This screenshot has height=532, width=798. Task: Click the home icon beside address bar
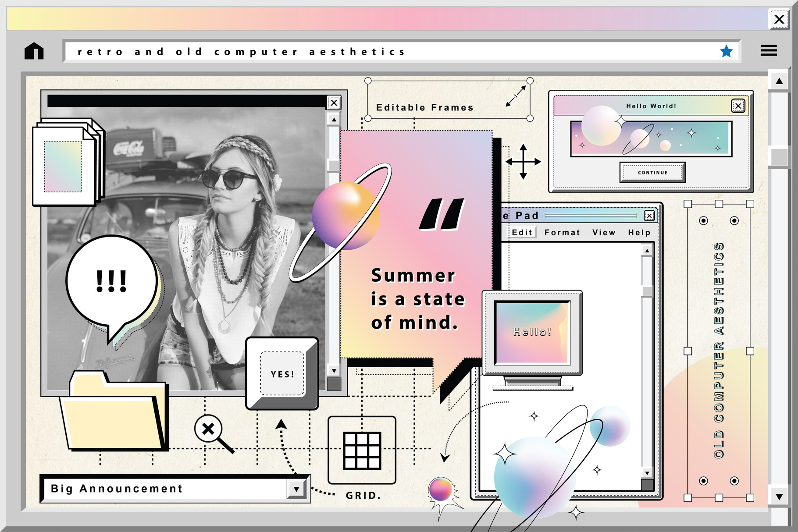pyautogui.click(x=34, y=51)
